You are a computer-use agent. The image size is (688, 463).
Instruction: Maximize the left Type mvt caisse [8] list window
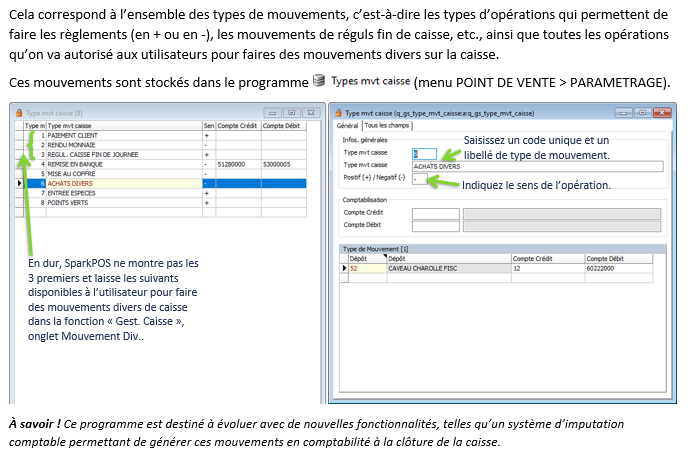point(290,114)
